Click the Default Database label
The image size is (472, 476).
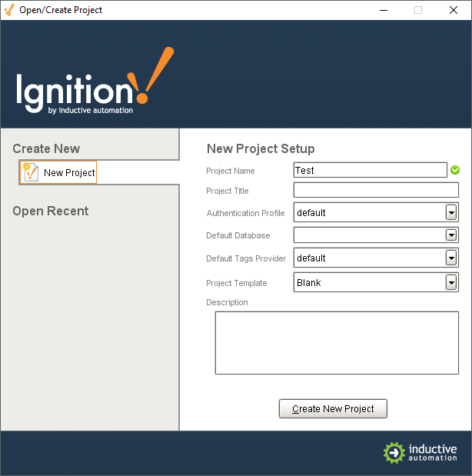coord(238,235)
